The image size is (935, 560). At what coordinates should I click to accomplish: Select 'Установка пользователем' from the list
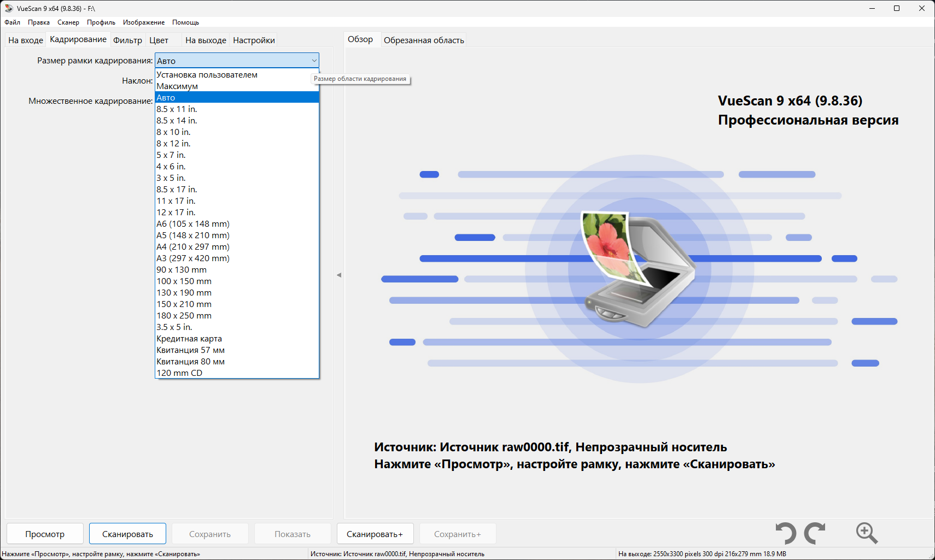click(237, 74)
